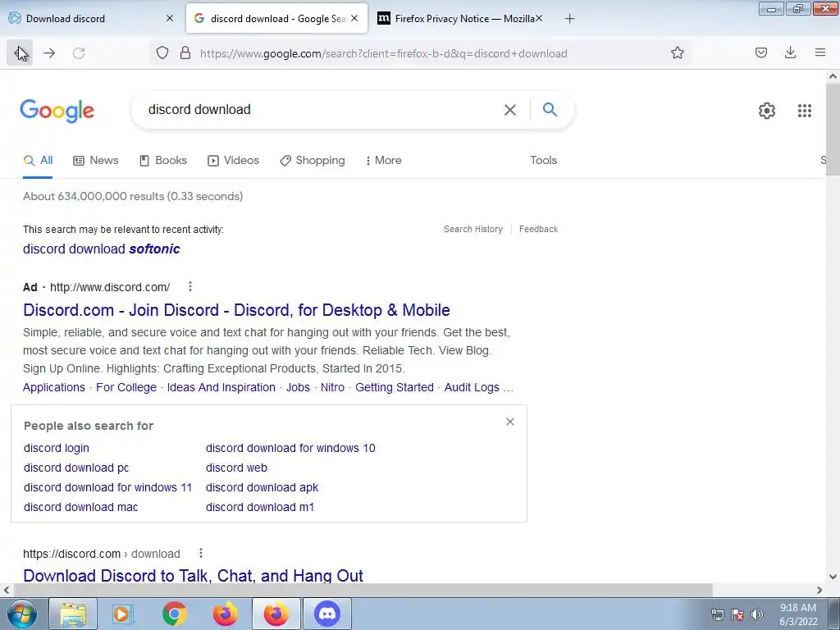Open Download Discord to Talk, Chat result

pyautogui.click(x=193, y=575)
